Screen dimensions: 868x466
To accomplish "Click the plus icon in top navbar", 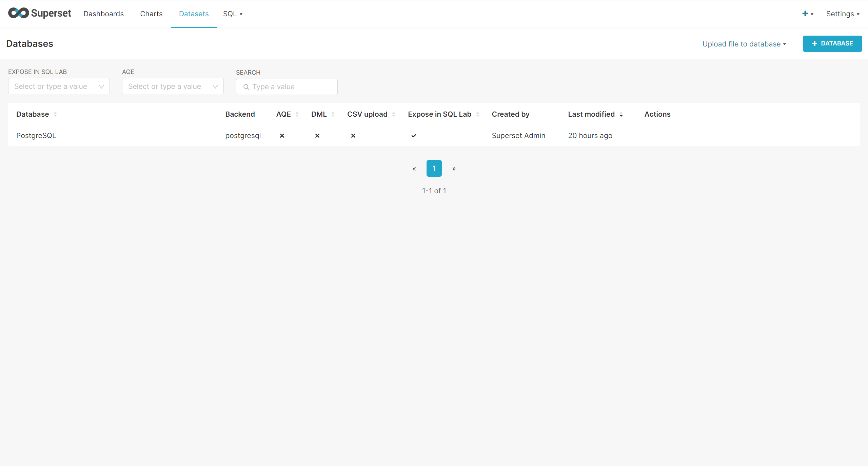I will click(805, 14).
